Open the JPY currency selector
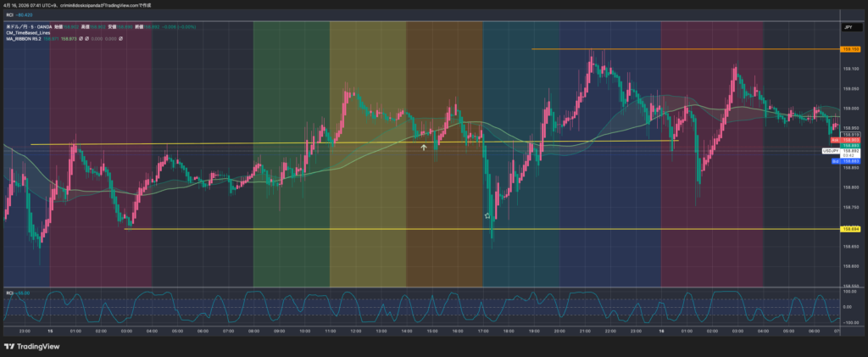 [x=847, y=28]
